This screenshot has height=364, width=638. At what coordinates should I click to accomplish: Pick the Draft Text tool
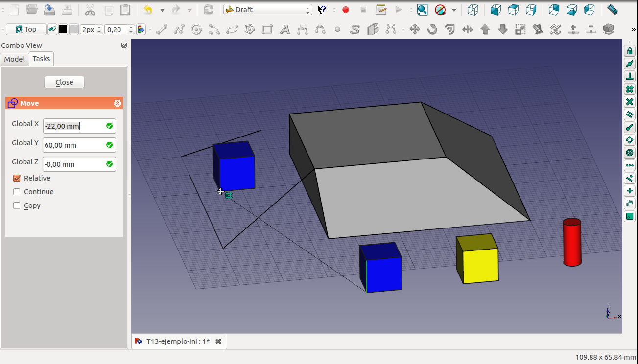(x=284, y=29)
